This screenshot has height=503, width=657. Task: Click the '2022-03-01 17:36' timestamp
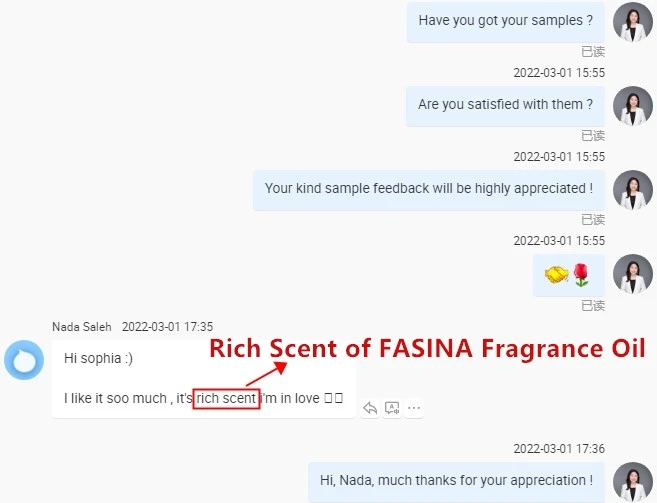[x=559, y=450]
